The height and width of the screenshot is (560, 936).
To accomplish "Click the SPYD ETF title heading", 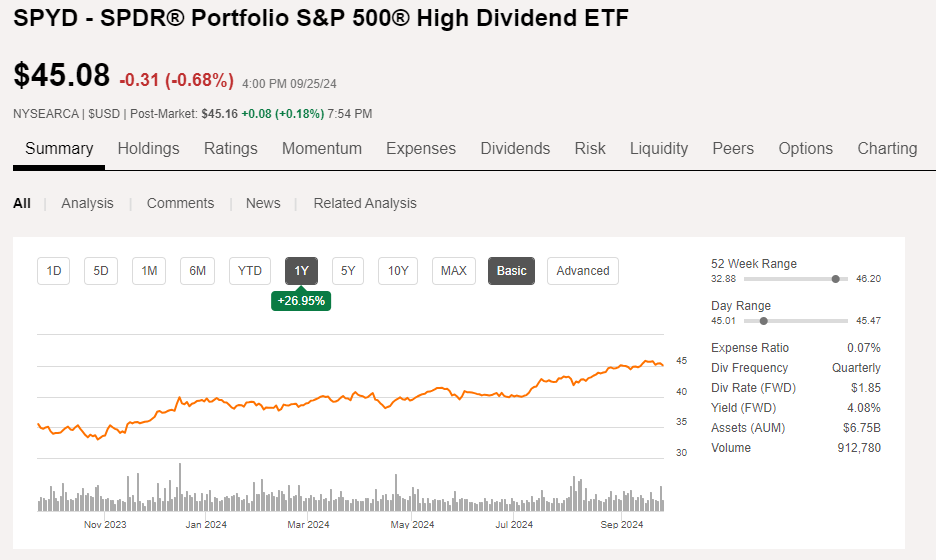I will pos(321,18).
